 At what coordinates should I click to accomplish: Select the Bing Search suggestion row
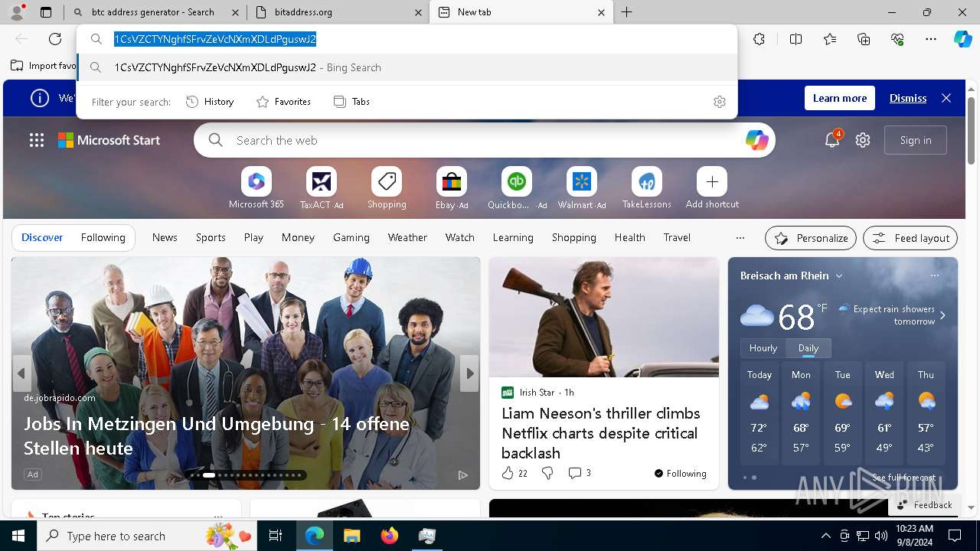[407, 67]
